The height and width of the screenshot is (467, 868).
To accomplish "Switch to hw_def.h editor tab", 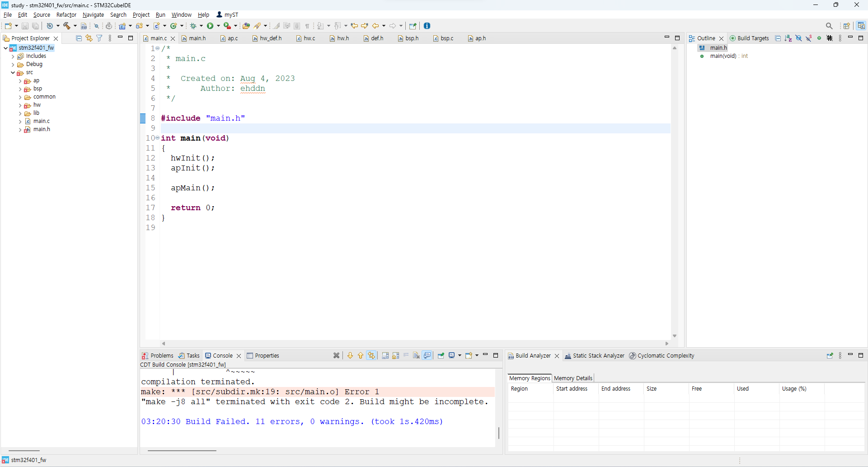I will [267, 38].
